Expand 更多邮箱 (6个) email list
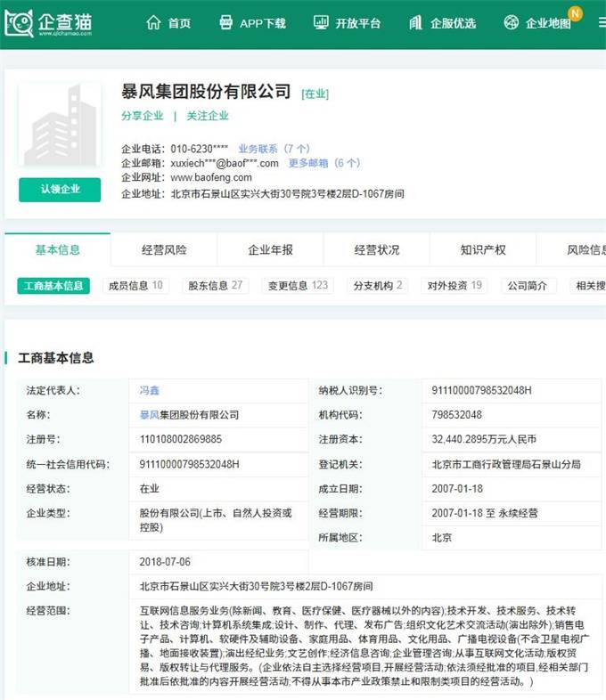 click(x=323, y=163)
